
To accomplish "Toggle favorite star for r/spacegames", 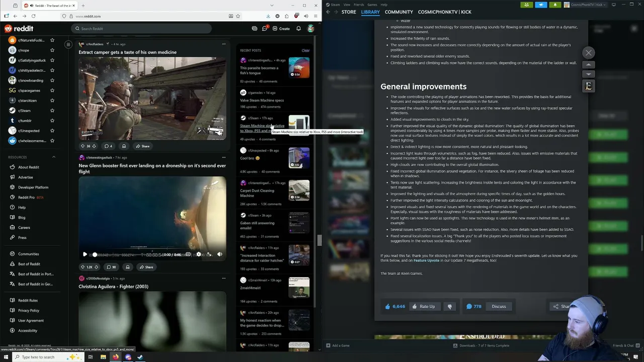I will [x=52, y=90].
